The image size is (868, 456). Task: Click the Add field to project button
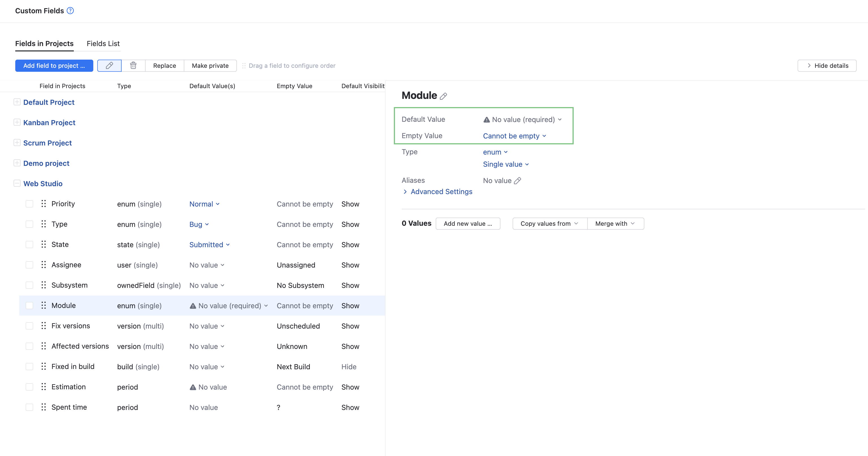pyautogui.click(x=54, y=65)
